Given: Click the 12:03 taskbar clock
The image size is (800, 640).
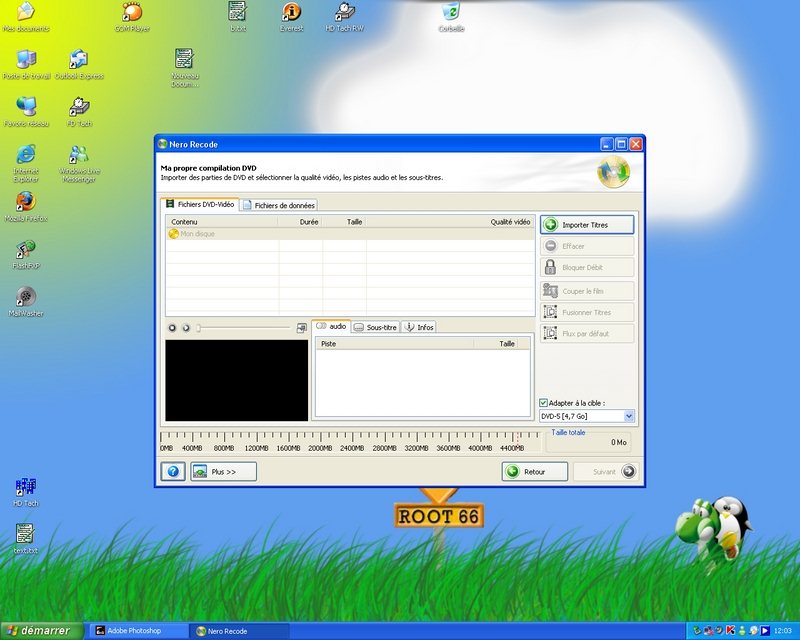Looking at the screenshot, I should pos(783,631).
